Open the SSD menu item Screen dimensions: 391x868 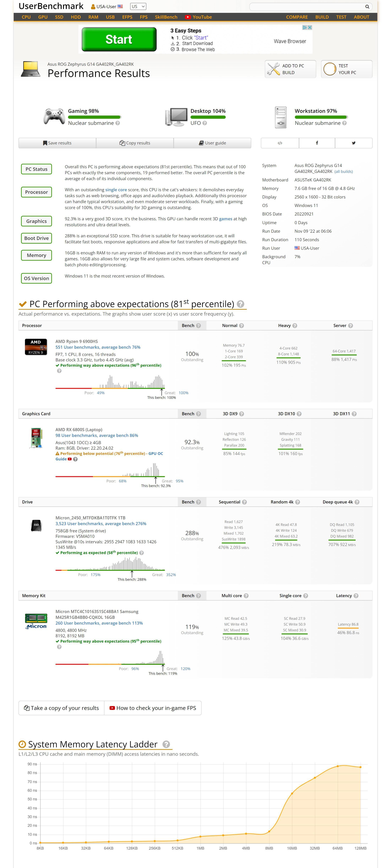59,17
